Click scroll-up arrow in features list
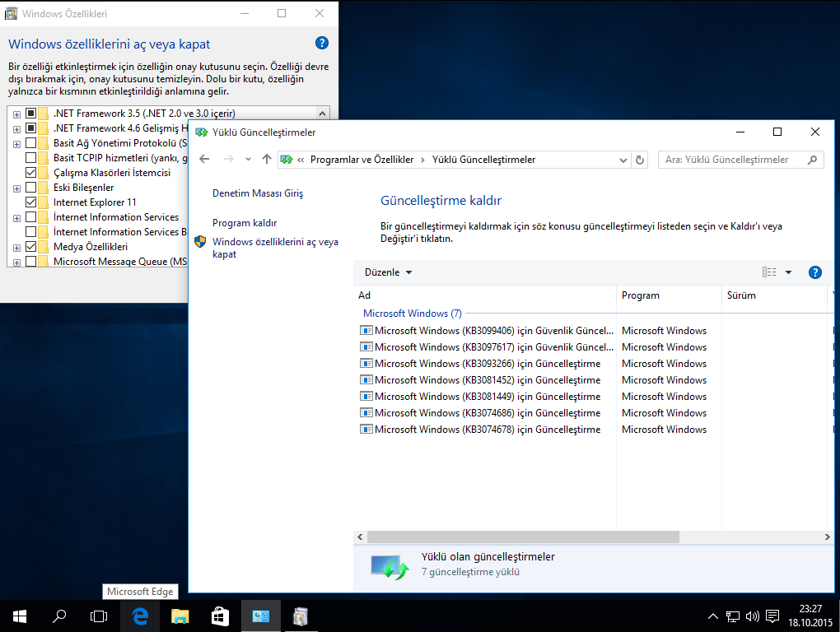Screen dimensions: 840x632 (x=322, y=114)
